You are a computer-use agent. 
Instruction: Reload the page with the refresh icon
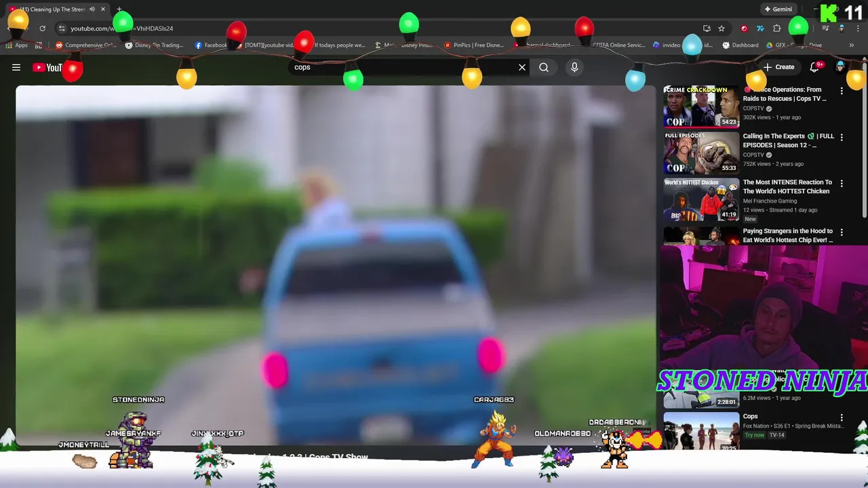[42, 28]
